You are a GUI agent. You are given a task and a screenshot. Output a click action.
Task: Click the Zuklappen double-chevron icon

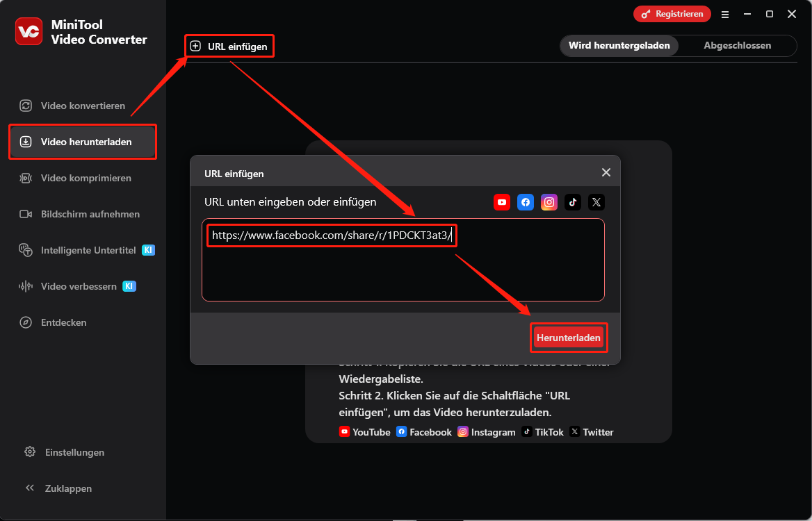pyautogui.click(x=29, y=488)
